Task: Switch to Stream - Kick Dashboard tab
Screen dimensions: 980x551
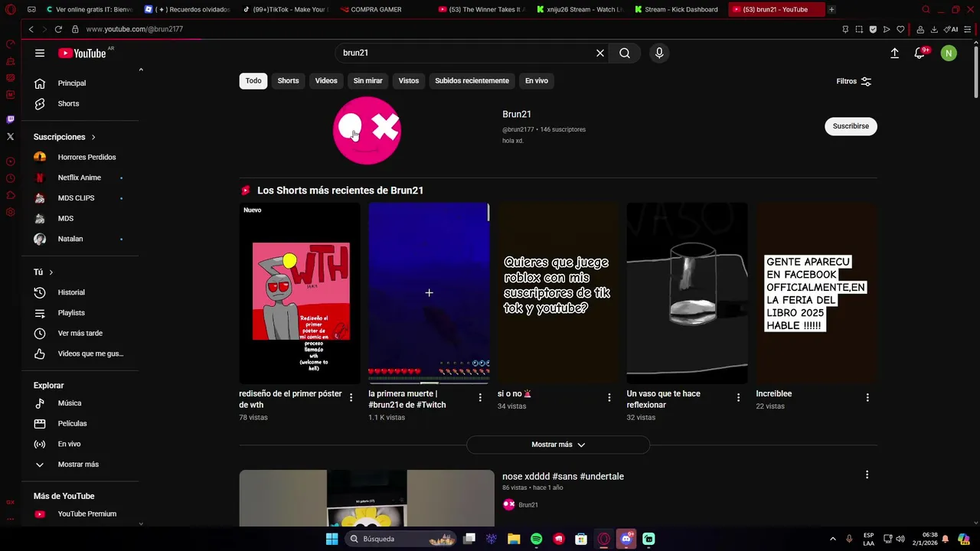Action: (678, 9)
